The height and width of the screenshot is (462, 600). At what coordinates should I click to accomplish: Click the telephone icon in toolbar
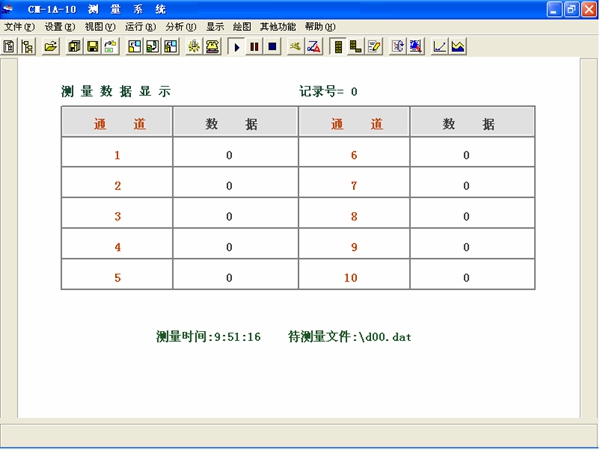coord(212,46)
